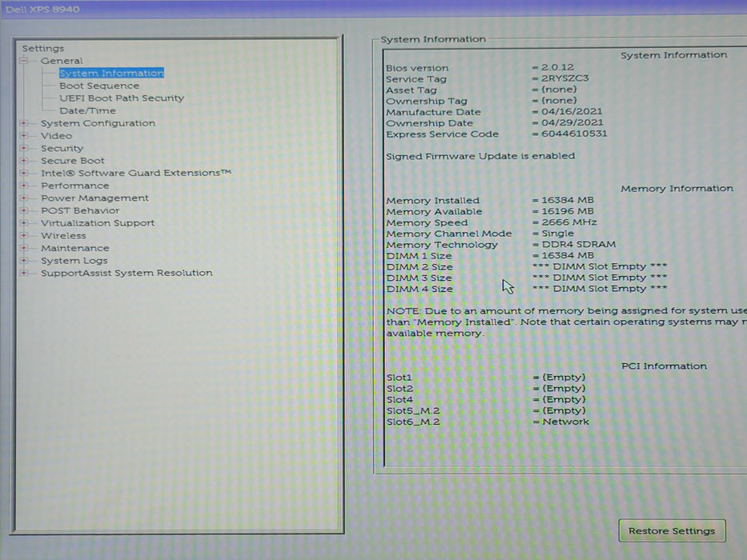Select the POST Behavior label
Image resolution: width=747 pixels, height=560 pixels.
80,210
